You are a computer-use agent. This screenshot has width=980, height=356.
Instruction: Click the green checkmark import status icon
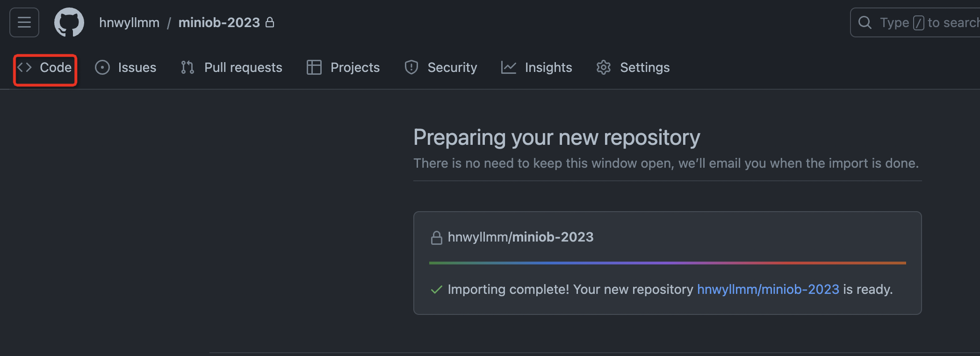[x=436, y=290]
